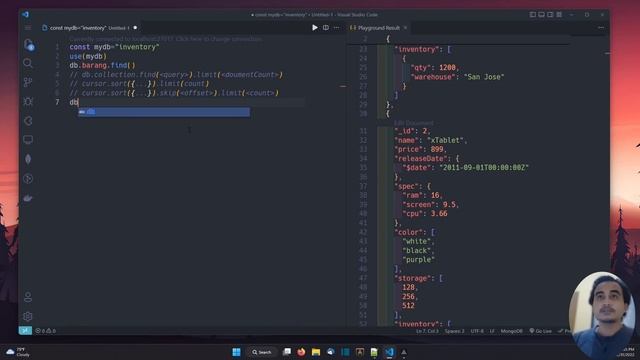Open the MongoDB leaf icon in the activity bar
The height and width of the screenshot is (360, 640).
coord(28,159)
